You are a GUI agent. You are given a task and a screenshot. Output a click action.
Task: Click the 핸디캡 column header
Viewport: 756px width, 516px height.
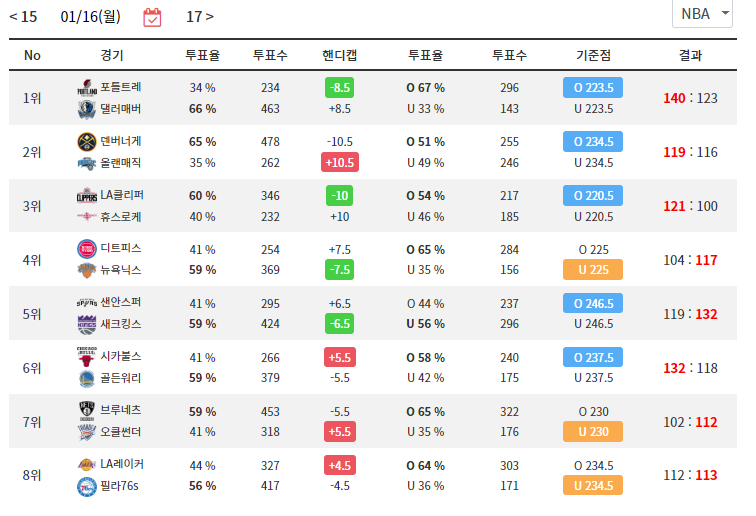point(339,55)
